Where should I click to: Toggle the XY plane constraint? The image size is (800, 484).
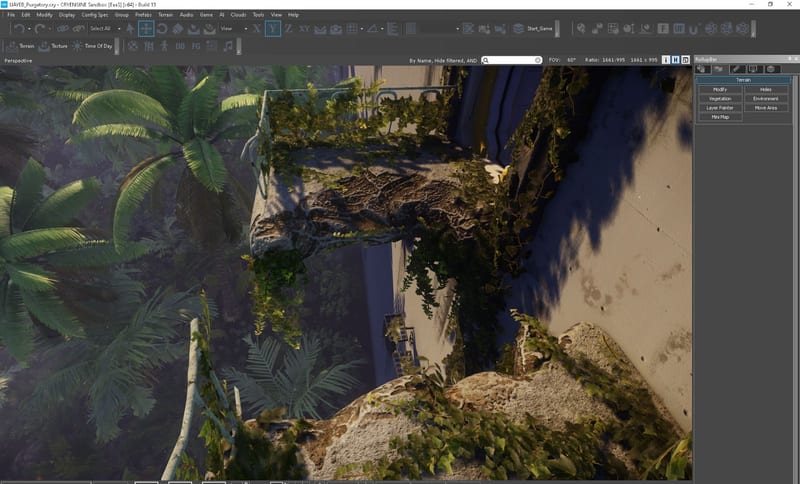point(305,29)
